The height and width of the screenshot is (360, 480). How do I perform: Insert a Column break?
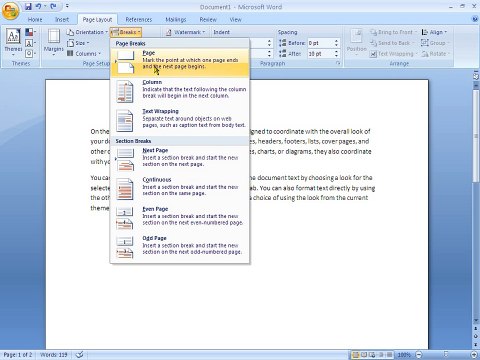pos(180,91)
